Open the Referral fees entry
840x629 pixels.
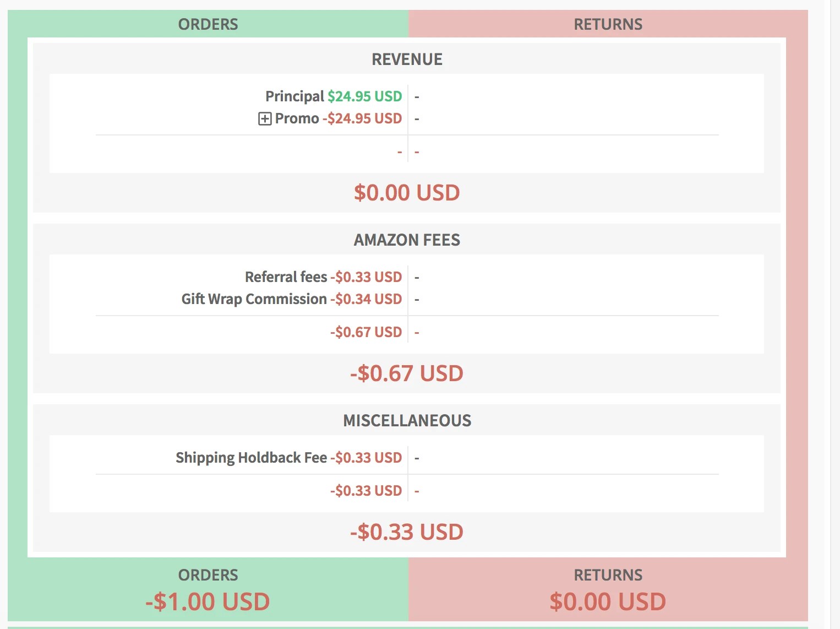285,276
